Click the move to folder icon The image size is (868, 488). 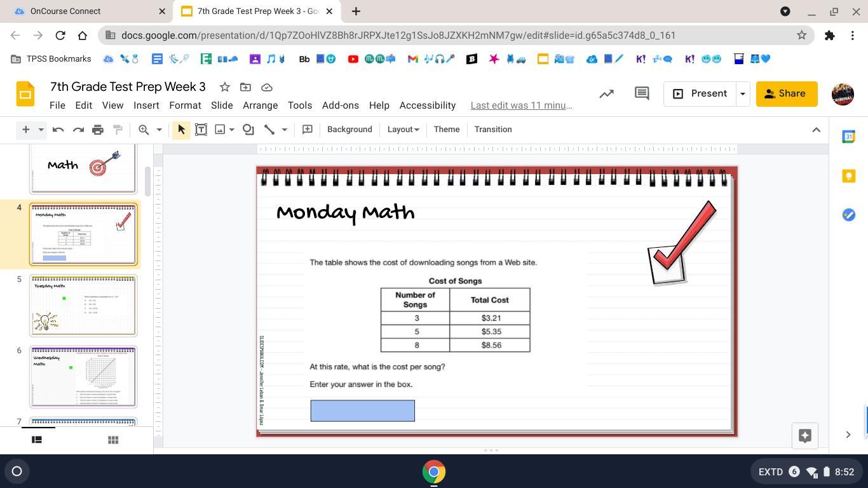point(245,87)
